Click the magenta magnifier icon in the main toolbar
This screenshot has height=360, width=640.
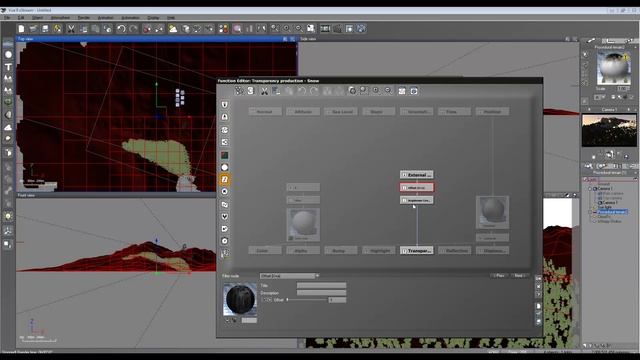point(237,29)
